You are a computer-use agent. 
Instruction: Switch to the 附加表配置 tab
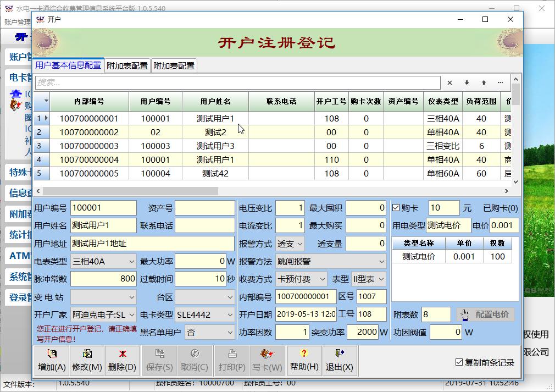(127, 65)
